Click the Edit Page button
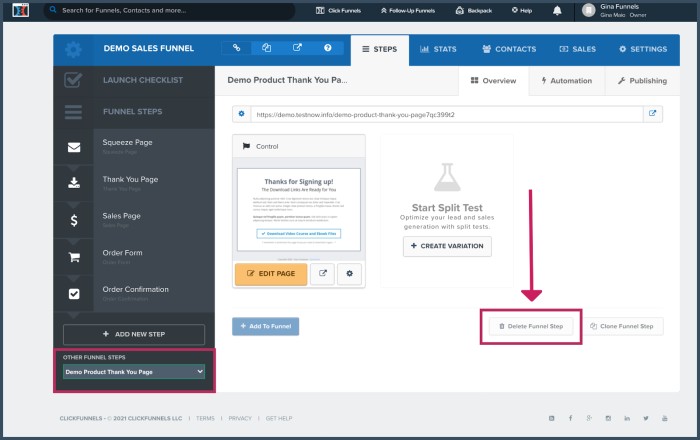 click(x=271, y=274)
